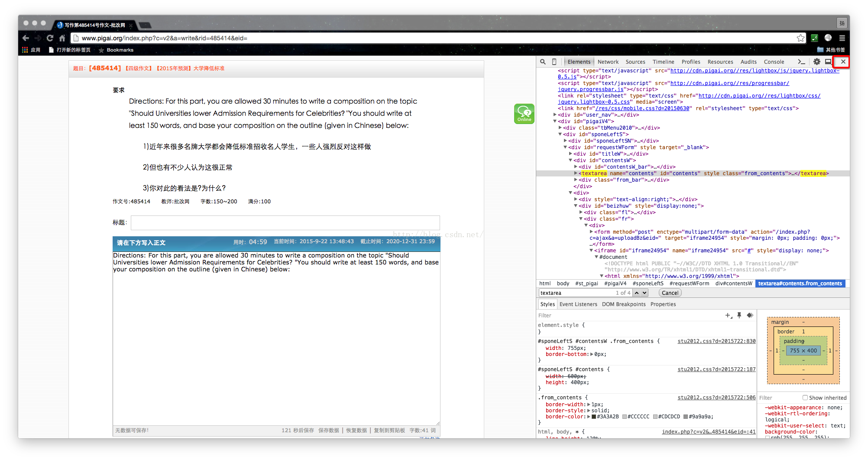
Task: Switch to Event Listeners pane tab
Action: [578, 304]
